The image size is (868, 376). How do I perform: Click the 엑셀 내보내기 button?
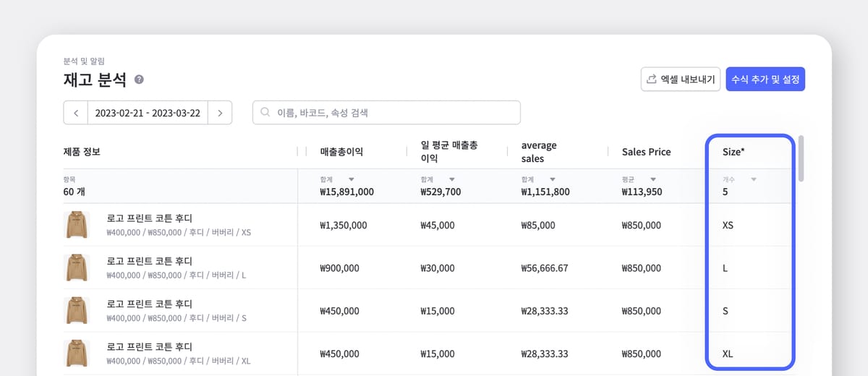[679, 80]
